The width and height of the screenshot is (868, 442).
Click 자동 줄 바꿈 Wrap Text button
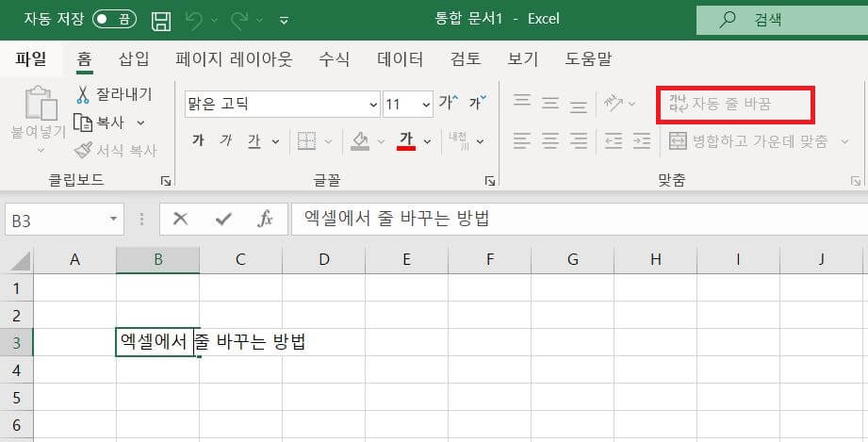coord(720,104)
